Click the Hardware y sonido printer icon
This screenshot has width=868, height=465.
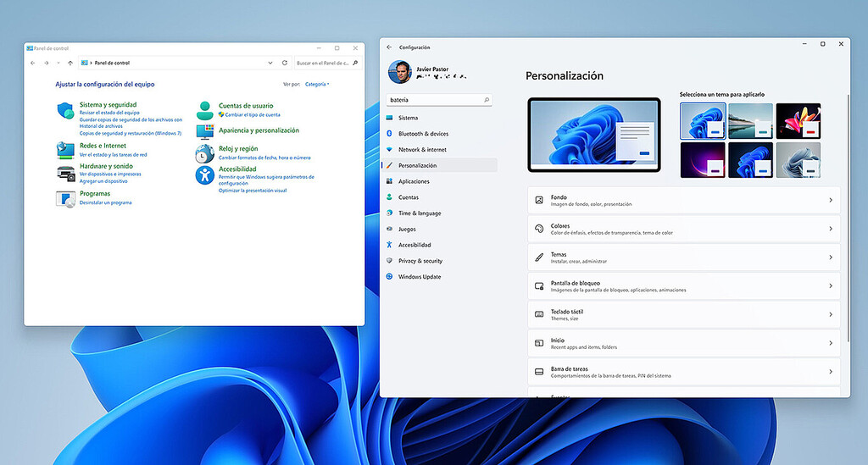point(66,174)
